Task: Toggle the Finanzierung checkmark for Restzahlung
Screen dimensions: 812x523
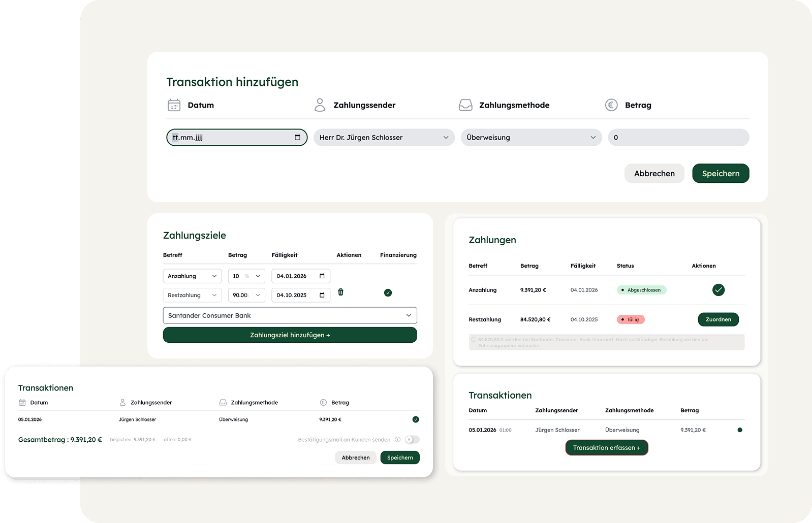Action: (x=388, y=292)
